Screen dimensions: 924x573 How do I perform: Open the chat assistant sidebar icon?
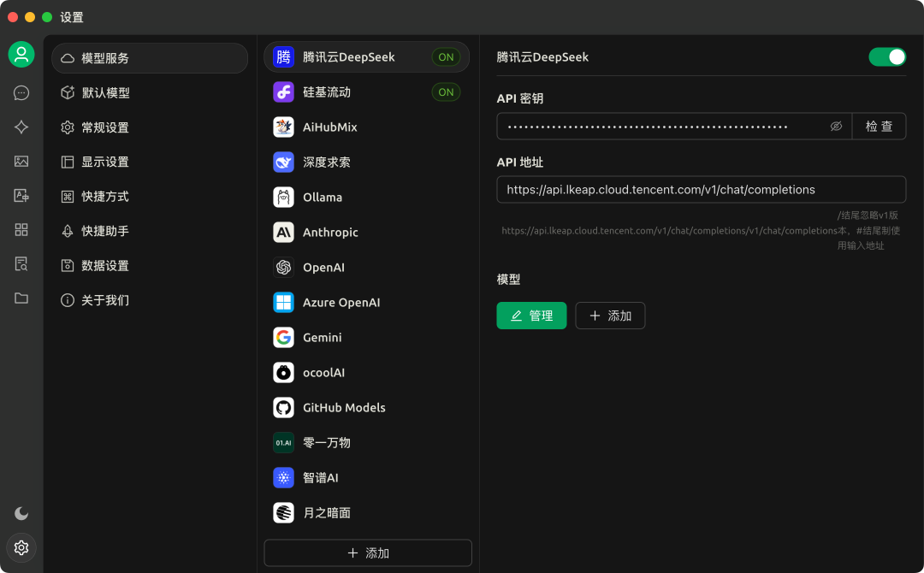[x=21, y=93]
